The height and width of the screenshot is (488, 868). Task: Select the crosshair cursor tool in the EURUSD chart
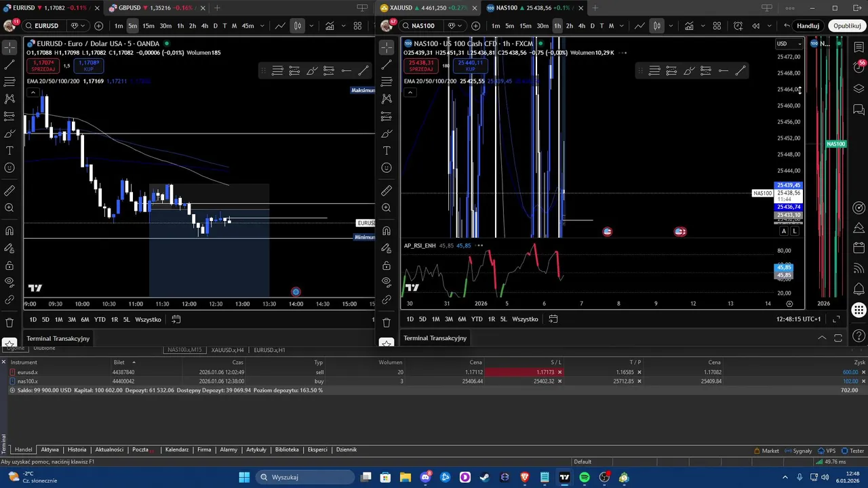tap(9, 48)
